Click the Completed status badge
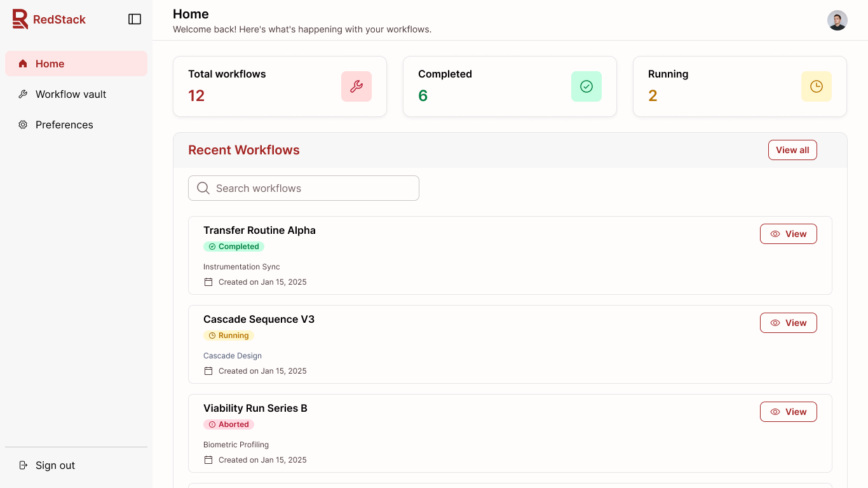Viewport: 868px width, 488px height. click(x=234, y=247)
